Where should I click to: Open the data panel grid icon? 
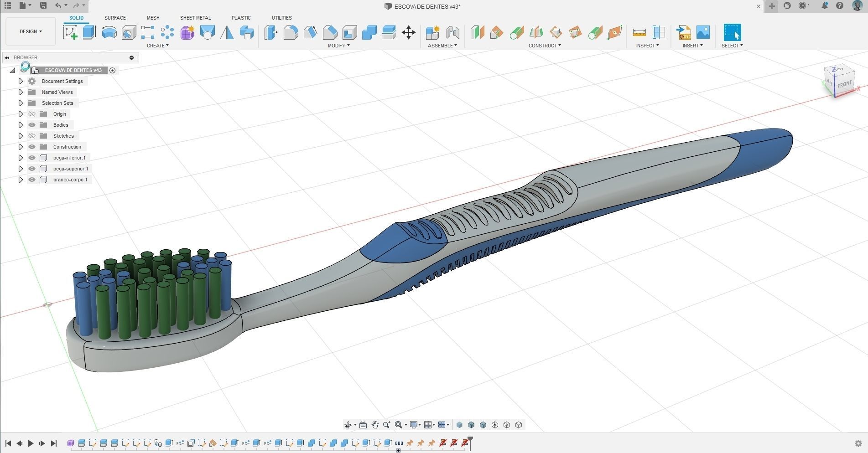click(8, 5)
